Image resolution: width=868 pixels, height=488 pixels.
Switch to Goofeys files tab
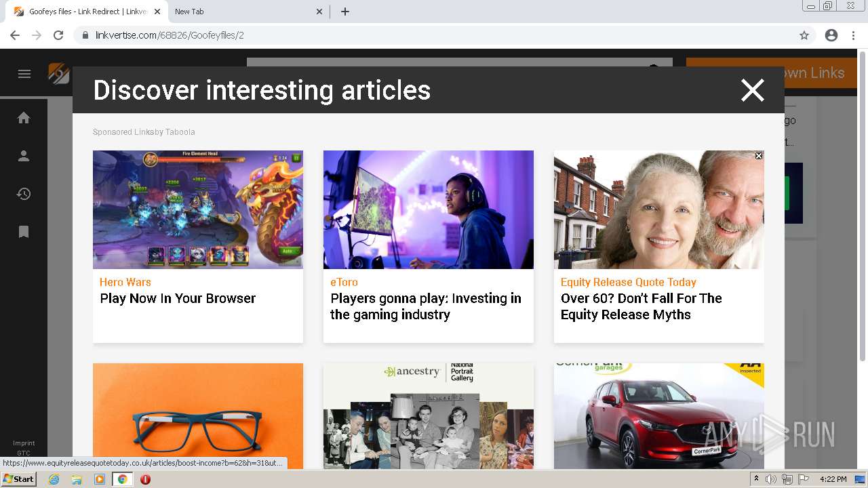(85, 12)
